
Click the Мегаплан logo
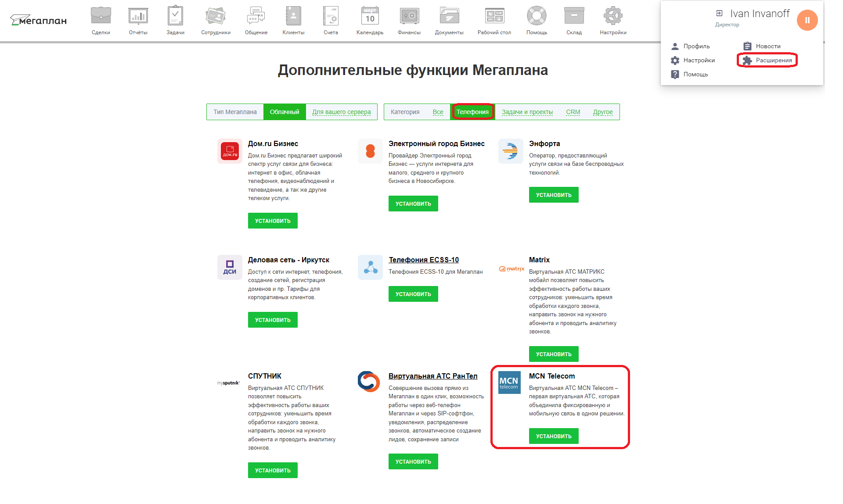pyautogui.click(x=39, y=20)
